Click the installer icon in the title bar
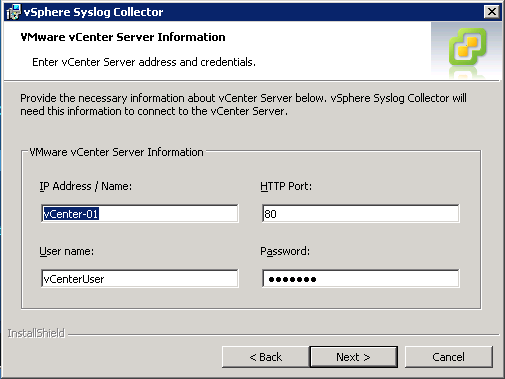The image size is (505, 379). 13,12
